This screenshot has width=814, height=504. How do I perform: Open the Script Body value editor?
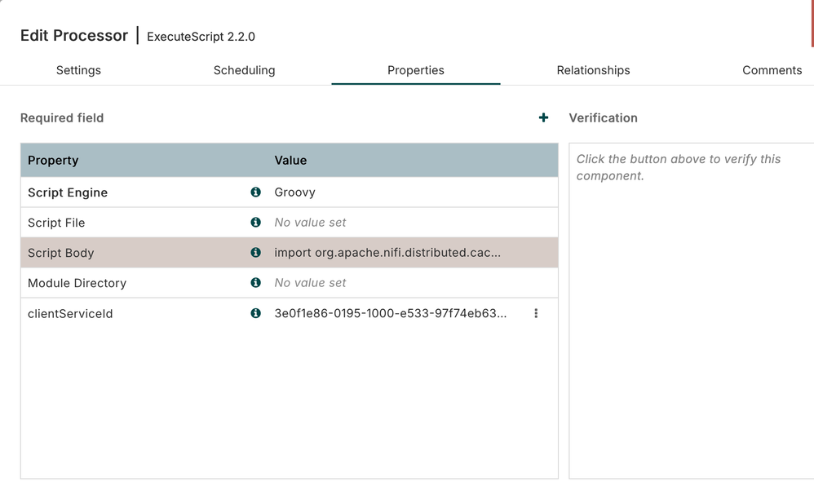tap(387, 253)
